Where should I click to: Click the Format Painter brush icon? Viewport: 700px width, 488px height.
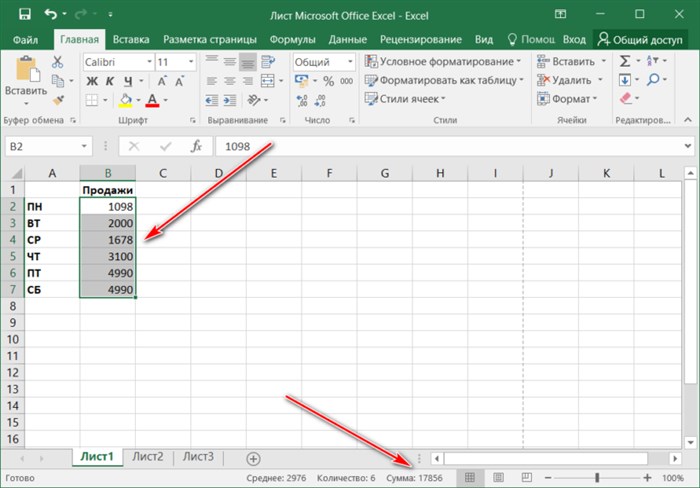click(x=58, y=100)
